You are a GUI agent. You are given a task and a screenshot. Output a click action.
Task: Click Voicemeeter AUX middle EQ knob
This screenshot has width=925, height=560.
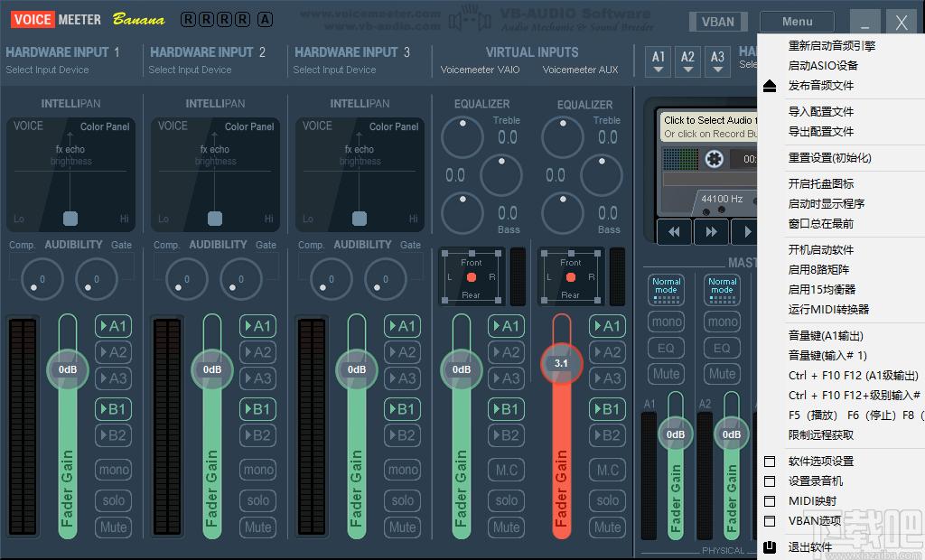tap(601, 175)
